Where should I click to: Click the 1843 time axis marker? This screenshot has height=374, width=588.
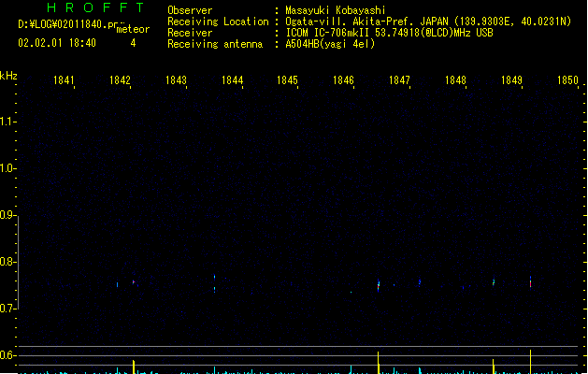click(176, 80)
